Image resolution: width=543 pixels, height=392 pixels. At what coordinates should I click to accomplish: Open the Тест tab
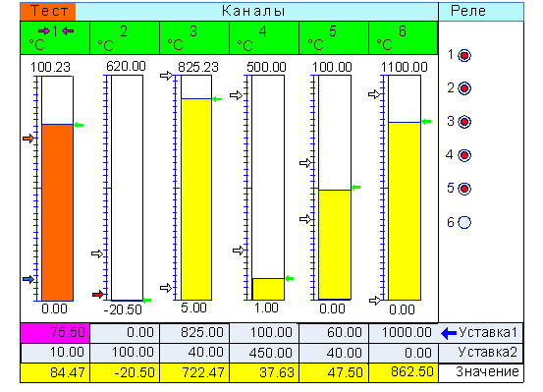point(48,11)
